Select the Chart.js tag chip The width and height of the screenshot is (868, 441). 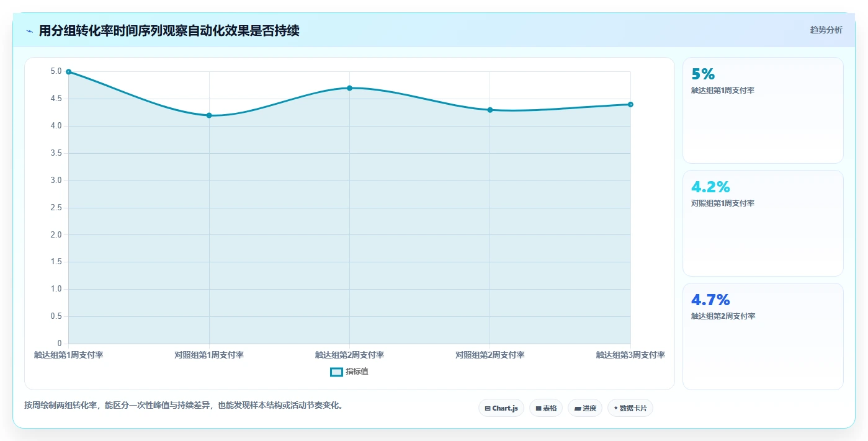coord(501,408)
